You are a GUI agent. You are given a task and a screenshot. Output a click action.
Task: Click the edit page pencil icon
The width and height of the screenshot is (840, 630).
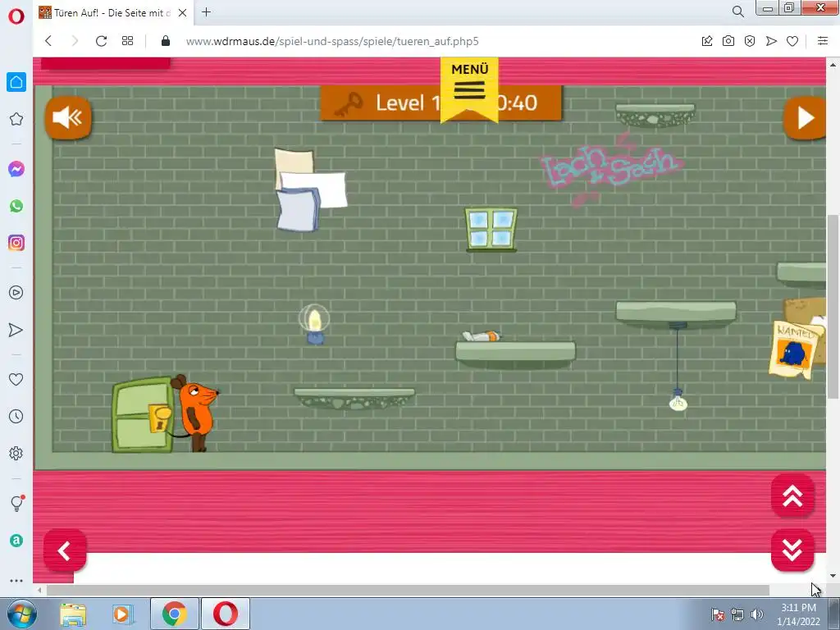[x=707, y=41]
